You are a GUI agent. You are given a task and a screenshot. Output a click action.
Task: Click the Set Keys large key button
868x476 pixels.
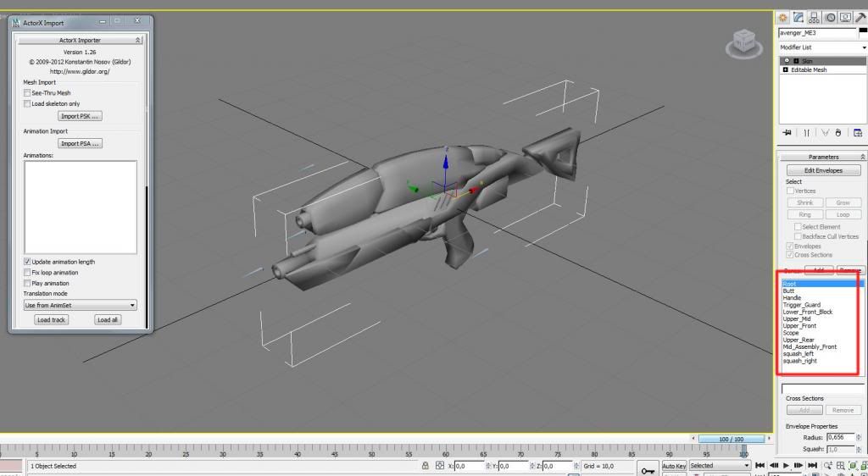pos(648,469)
